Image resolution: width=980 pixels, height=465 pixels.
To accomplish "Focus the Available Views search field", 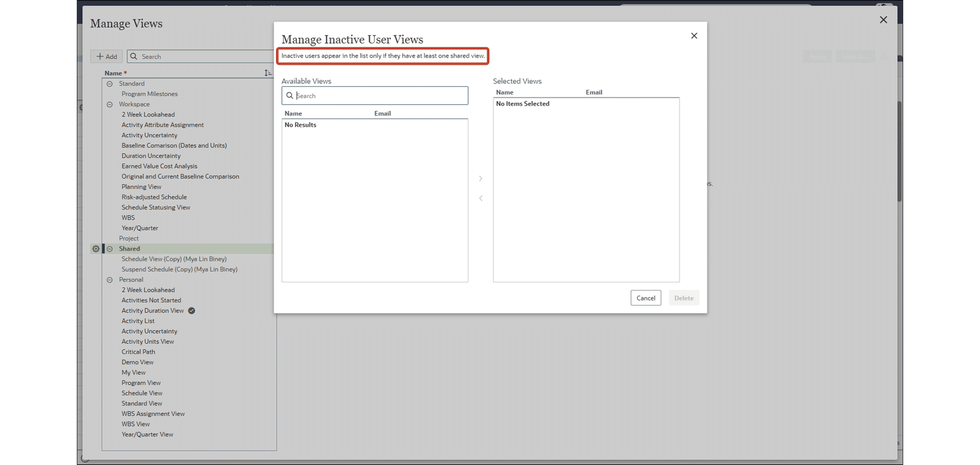I will (375, 96).
